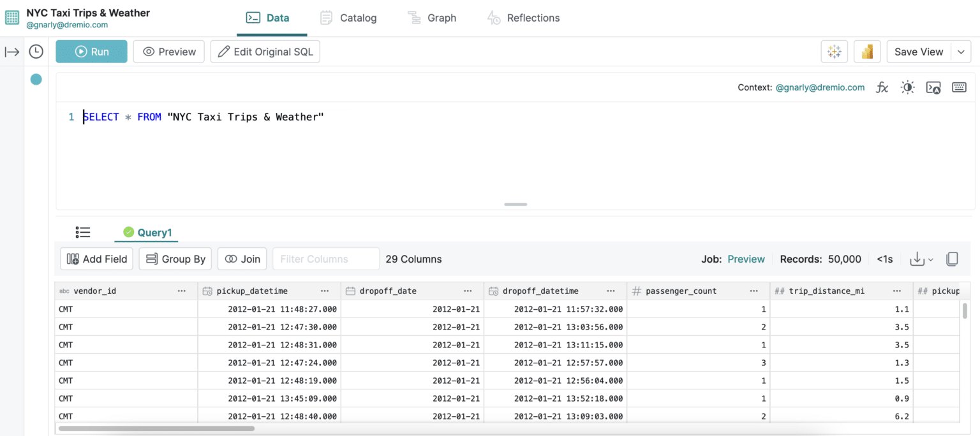Click the Filter Columns input field
The height and width of the screenshot is (436, 980).
(x=325, y=259)
